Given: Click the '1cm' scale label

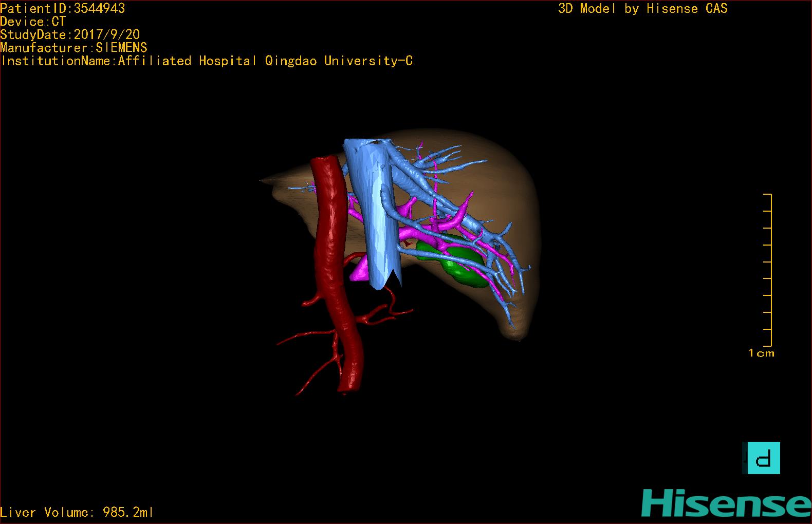Looking at the screenshot, I should click(x=761, y=353).
